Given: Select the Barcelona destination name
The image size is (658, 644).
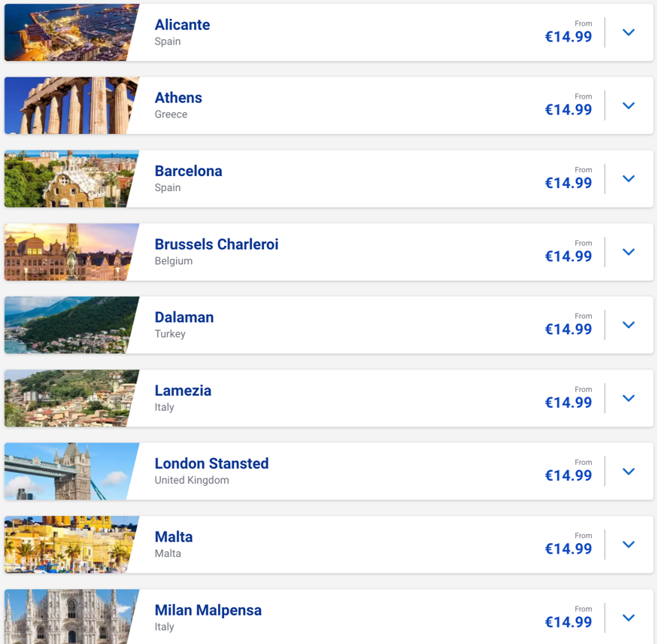Looking at the screenshot, I should coord(188,171).
